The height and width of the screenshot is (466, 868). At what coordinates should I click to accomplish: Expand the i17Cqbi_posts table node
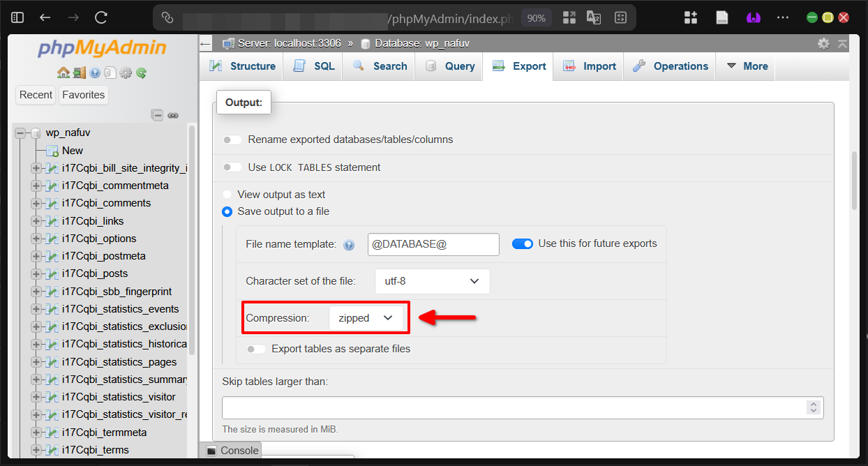[36, 273]
